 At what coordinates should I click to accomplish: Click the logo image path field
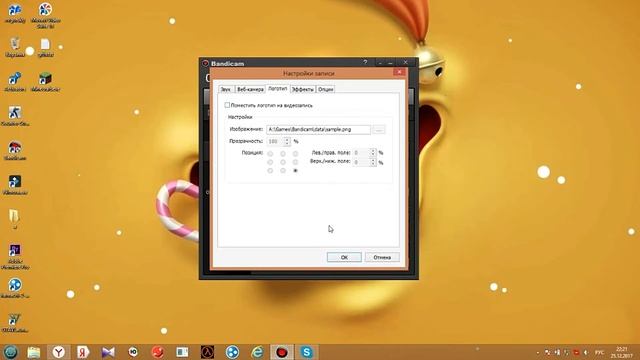318,129
